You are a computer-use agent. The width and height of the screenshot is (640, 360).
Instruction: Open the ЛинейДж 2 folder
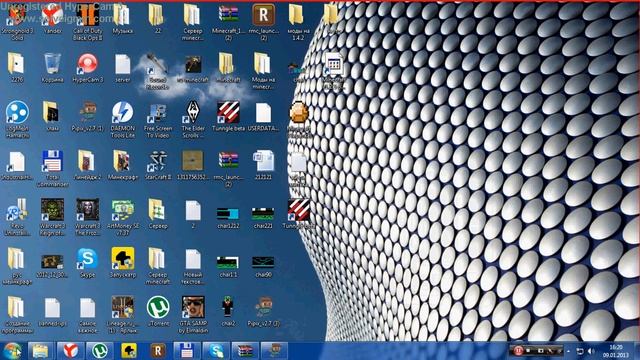pos(87,165)
